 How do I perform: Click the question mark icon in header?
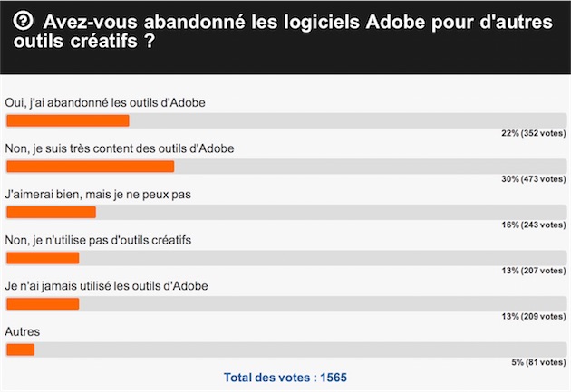coord(26,22)
